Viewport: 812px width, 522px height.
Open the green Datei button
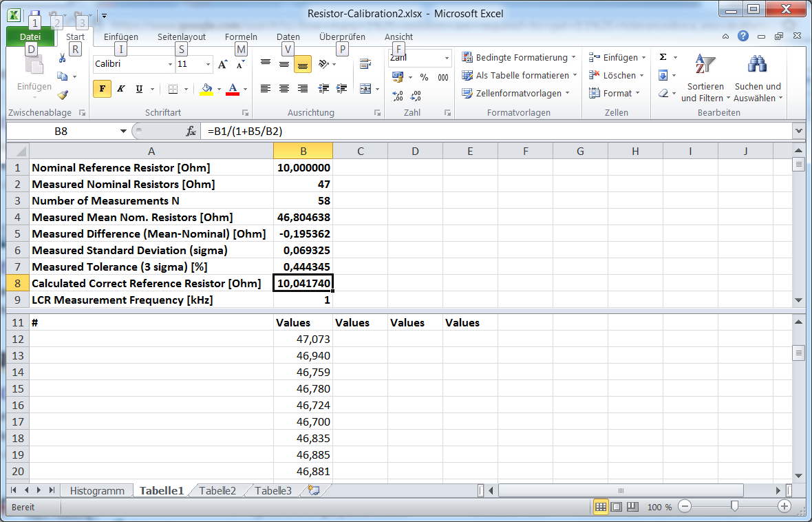(30, 37)
